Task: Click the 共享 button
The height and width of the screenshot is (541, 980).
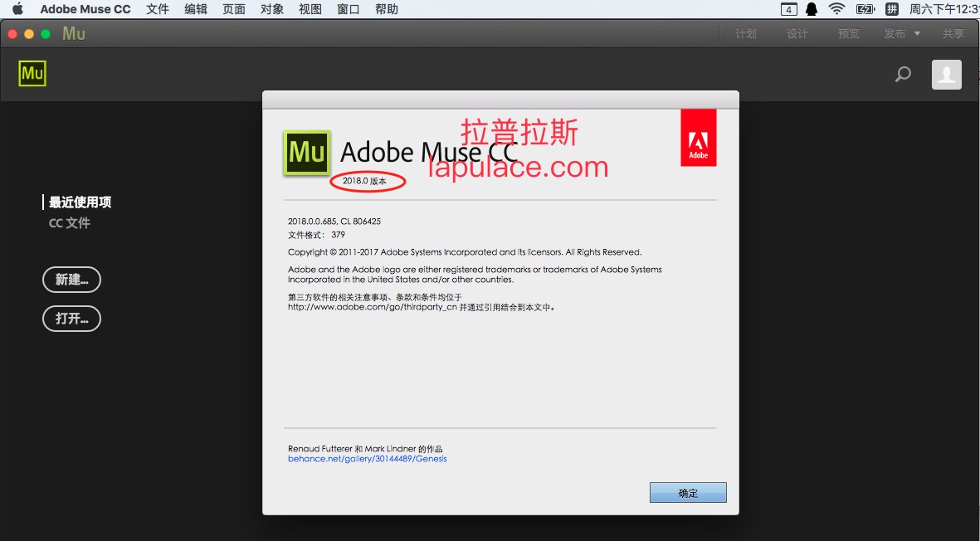Action: [x=953, y=34]
